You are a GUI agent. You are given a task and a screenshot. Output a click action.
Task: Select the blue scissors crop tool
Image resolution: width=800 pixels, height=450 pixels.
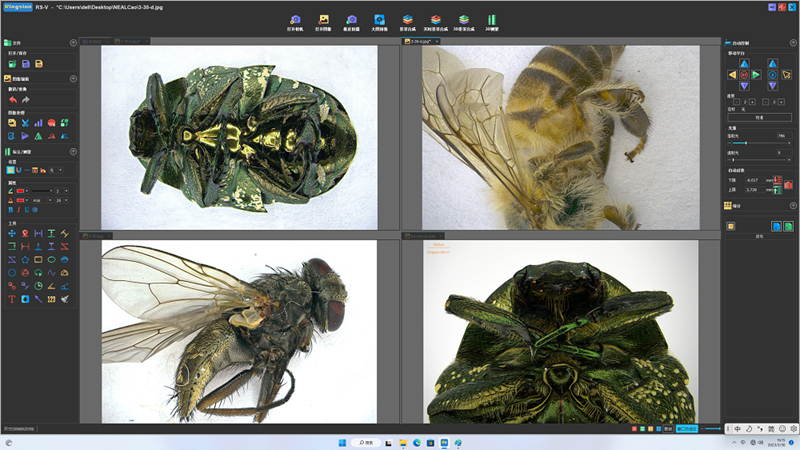[25, 123]
